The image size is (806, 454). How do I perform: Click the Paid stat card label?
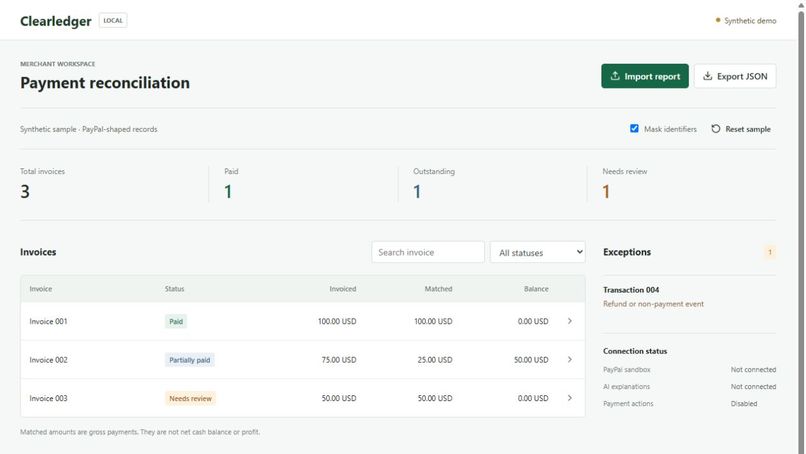click(x=231, y=171)
